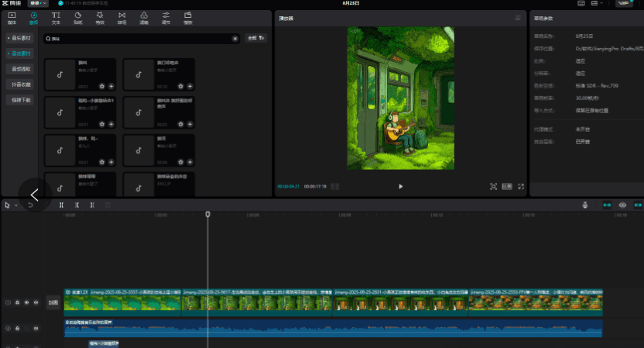The image size is (644, 348).
Task: Lock the background music audio track
Action: click(x=17, y=329)
